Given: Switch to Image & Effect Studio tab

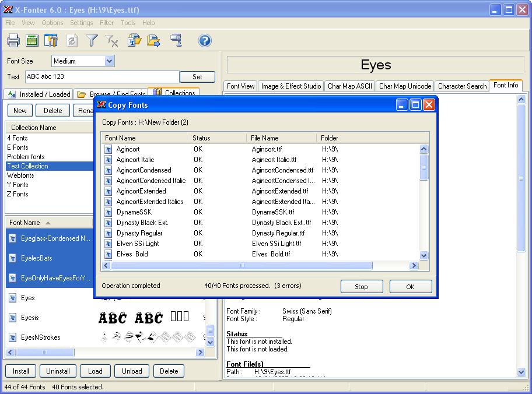Looking at the screenshot, I should coord(290,86).
